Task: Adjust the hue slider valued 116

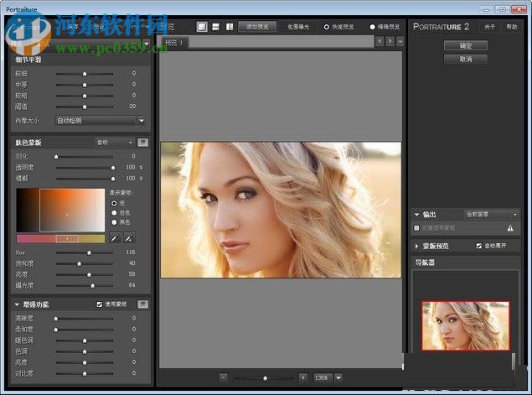Action: pyautogui.click(x=89, y=252)
